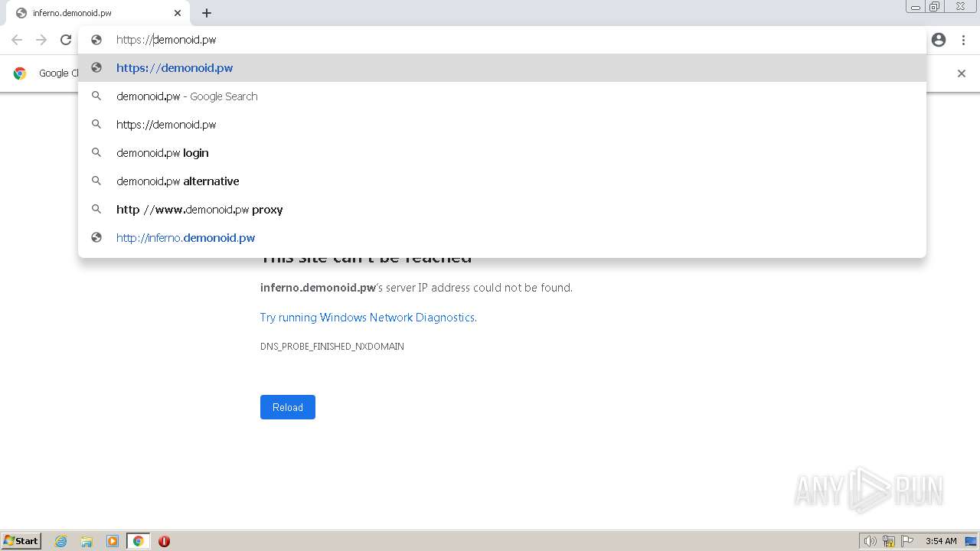This screenshot has height=551, width=980.
Task: Dismiss the infobar with the X
Action: click(962, 73)
